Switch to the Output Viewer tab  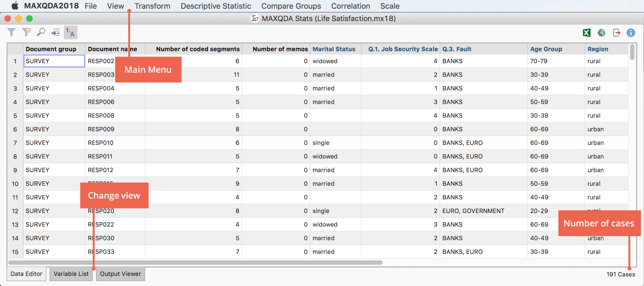pos(120,274)
